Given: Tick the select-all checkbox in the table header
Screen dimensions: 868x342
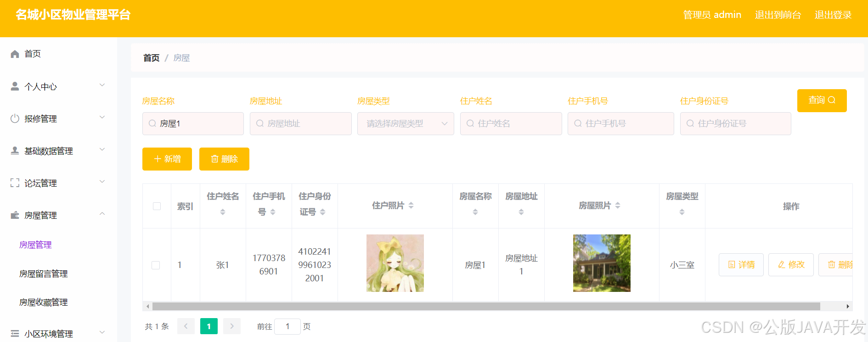Looking at the screenshot, I should point(157,206).
